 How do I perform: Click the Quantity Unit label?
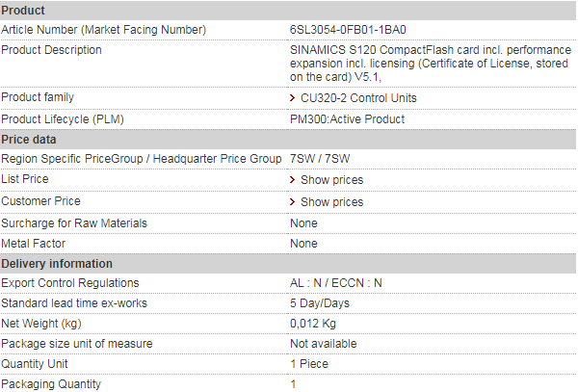tap(35, 364)
